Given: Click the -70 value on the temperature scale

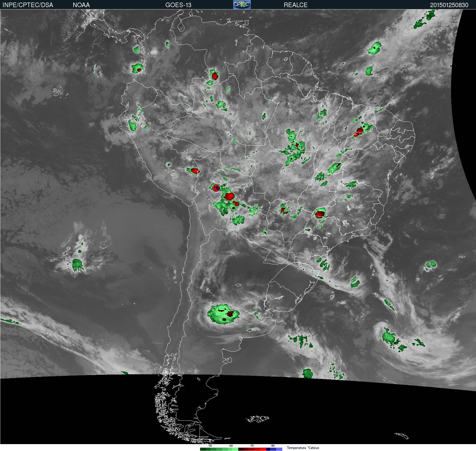Looking at the screenshot, I should 251,446.
